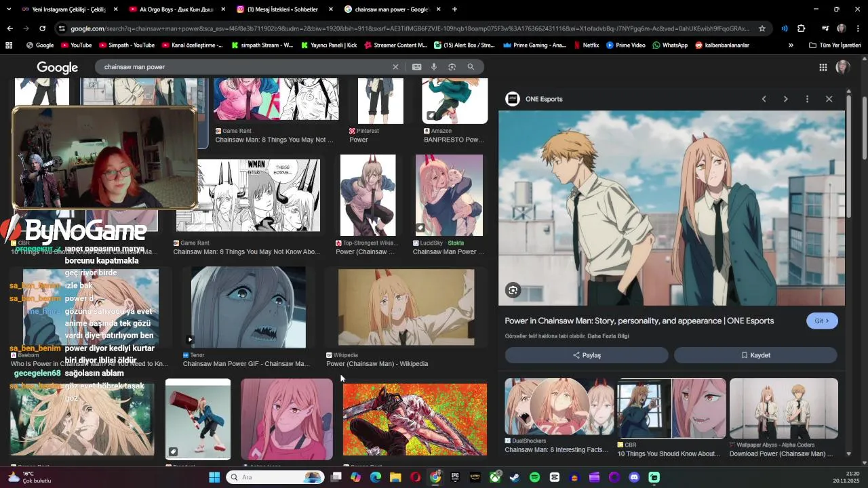This screenshot has height=488, width=868.
Task: Open File Explorer from the taskbar
Action: (x=395, y=477)
